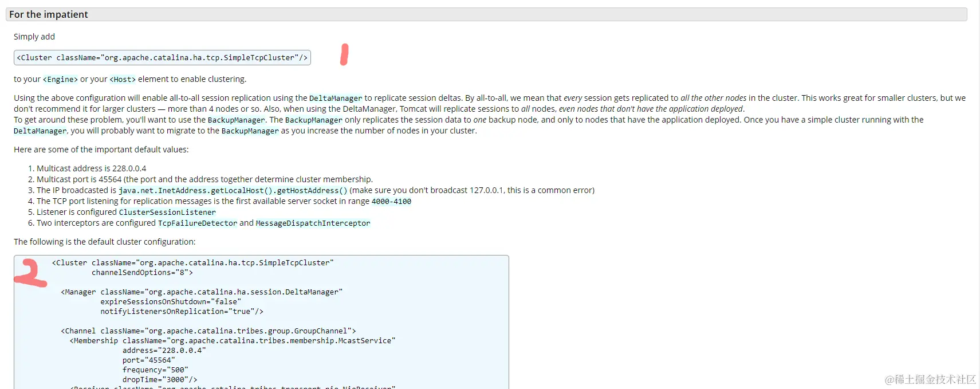Screen dimensions: 980x389
Task: Click 'The following is the default cluster configuration:'
Action: [x=105, y=242]
